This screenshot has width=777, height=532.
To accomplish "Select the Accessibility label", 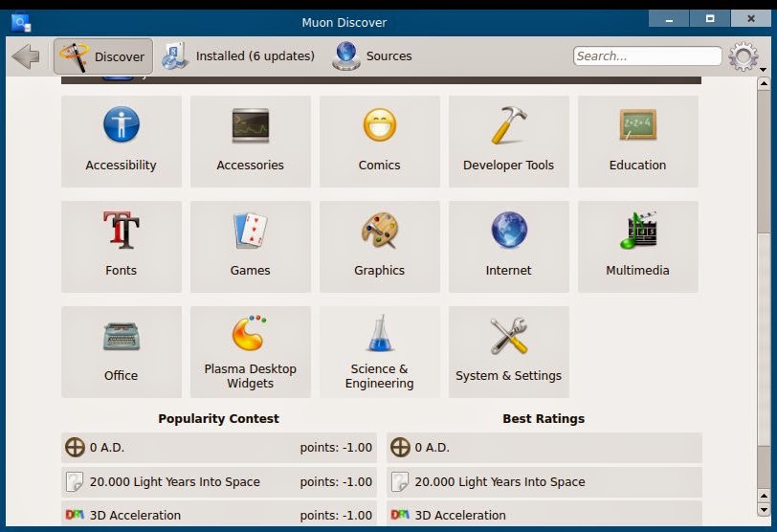I will pos(121,165).
